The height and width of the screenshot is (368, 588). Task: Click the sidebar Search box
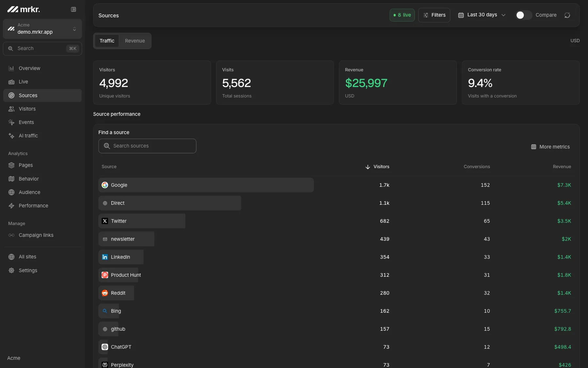[42, 48]
